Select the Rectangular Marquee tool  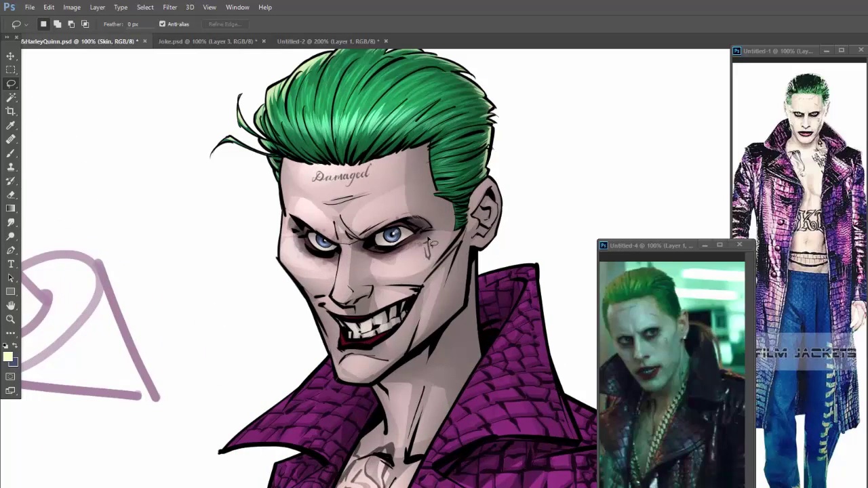[x=11, y=70]
